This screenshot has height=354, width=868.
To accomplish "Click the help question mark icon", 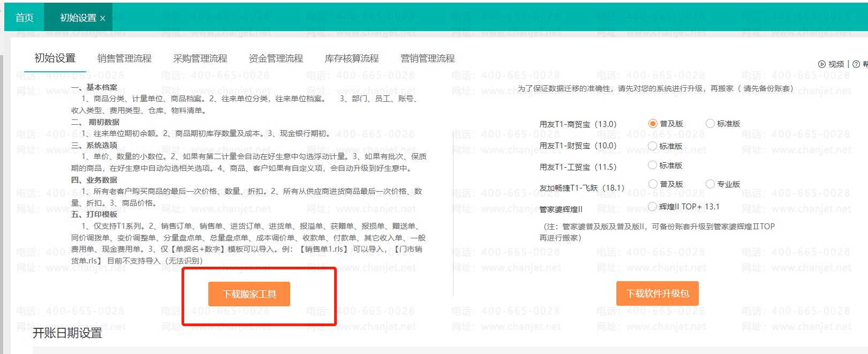I will pyautogui.click(x=856, y=64).
